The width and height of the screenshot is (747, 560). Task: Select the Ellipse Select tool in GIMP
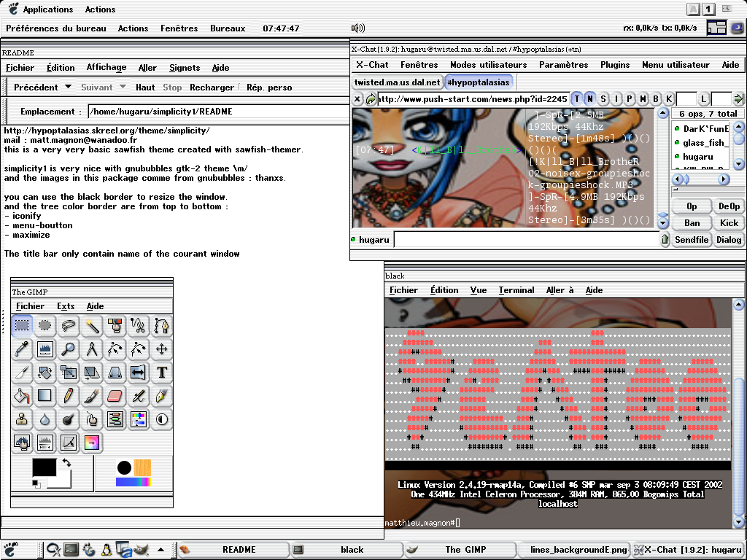click(44, 326)
